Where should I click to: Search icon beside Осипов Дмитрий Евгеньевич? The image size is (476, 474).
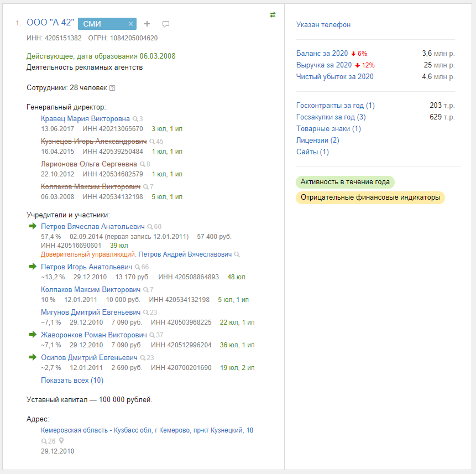click(x=143, y=358)
